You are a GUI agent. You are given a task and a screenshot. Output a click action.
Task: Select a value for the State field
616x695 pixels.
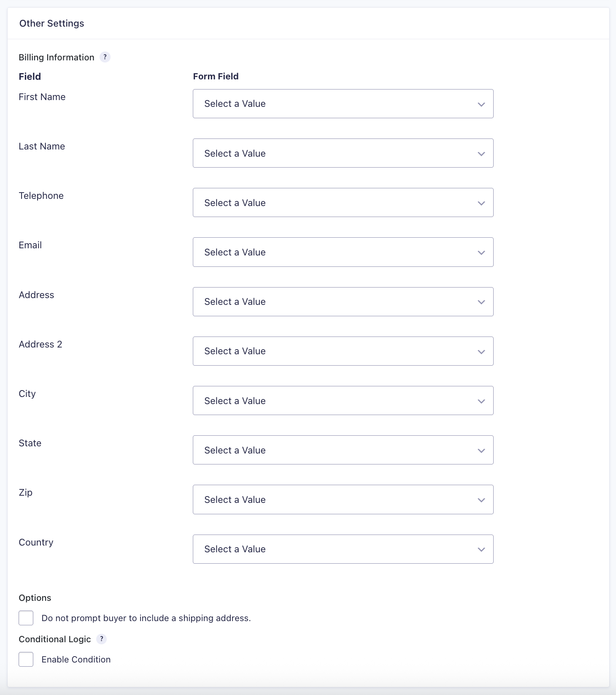pos(343,450)
